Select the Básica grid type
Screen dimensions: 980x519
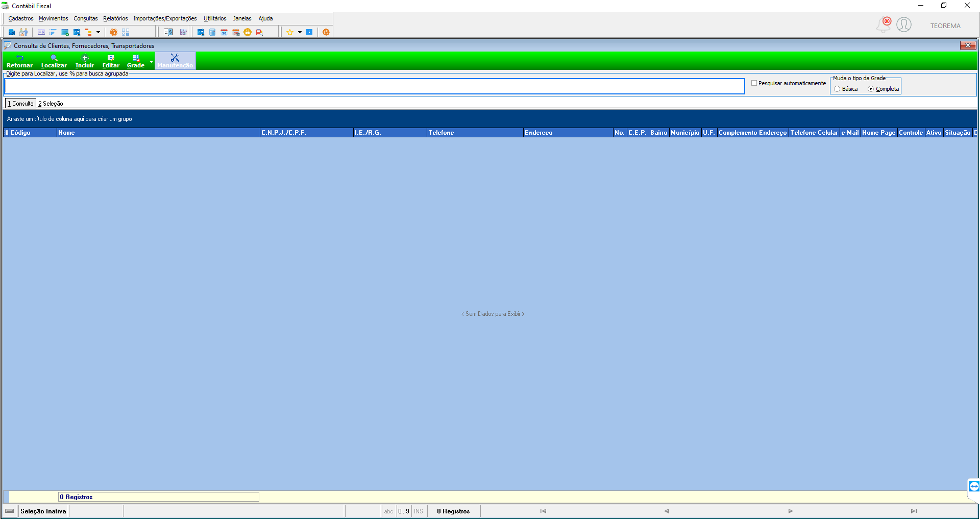(837, 89)
